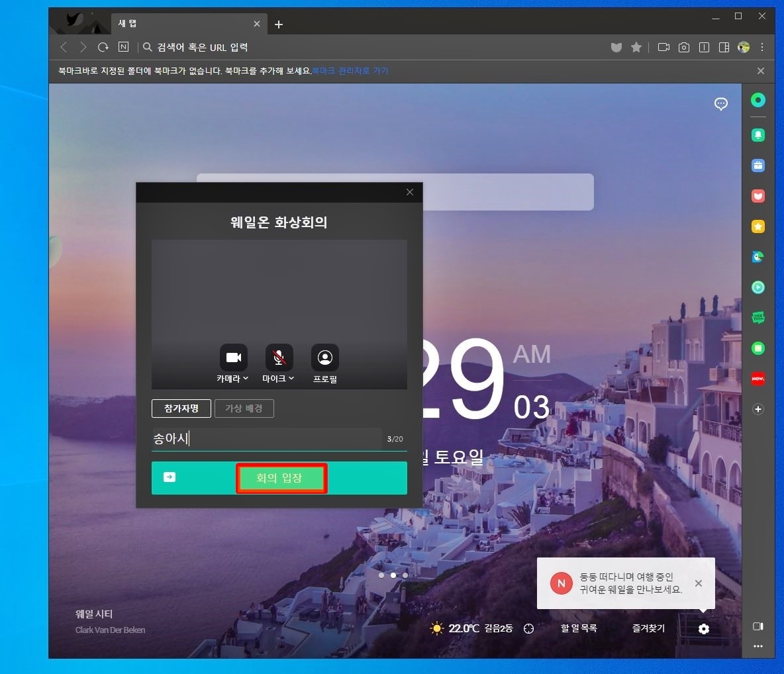This screenshot has height=674, width=784.
Task: Click the sidebar bottom panel toggle icon
Action: (758, 626)
